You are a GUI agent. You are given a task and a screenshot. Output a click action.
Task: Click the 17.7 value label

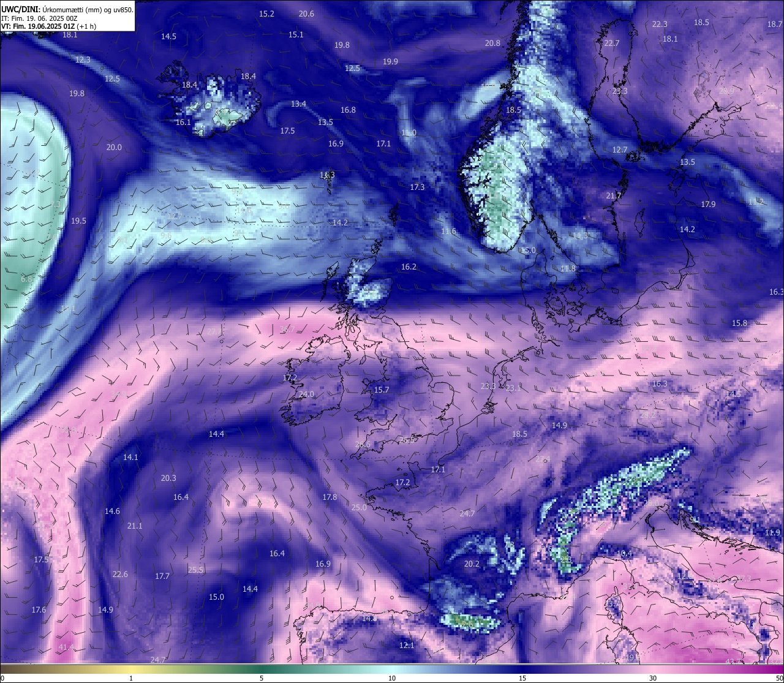pos(162,576)
